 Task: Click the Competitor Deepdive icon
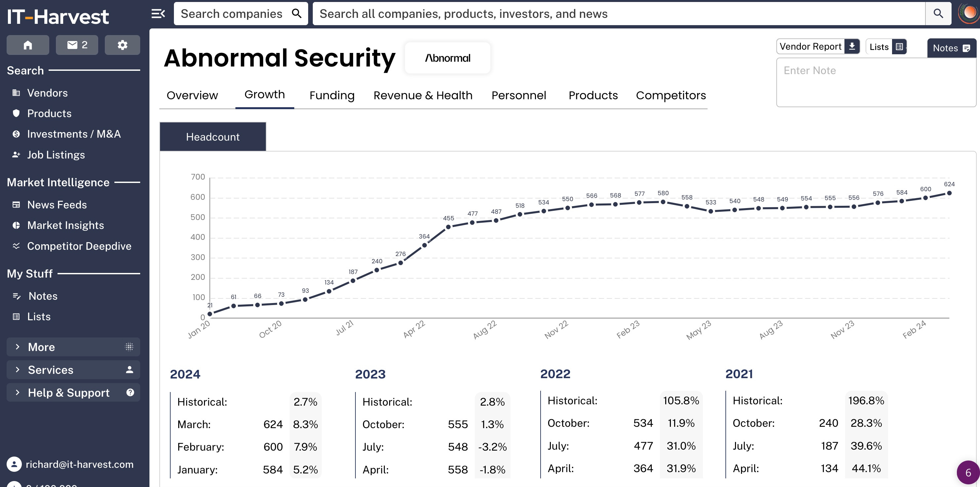pyautogui.click(x=16, y=246)
